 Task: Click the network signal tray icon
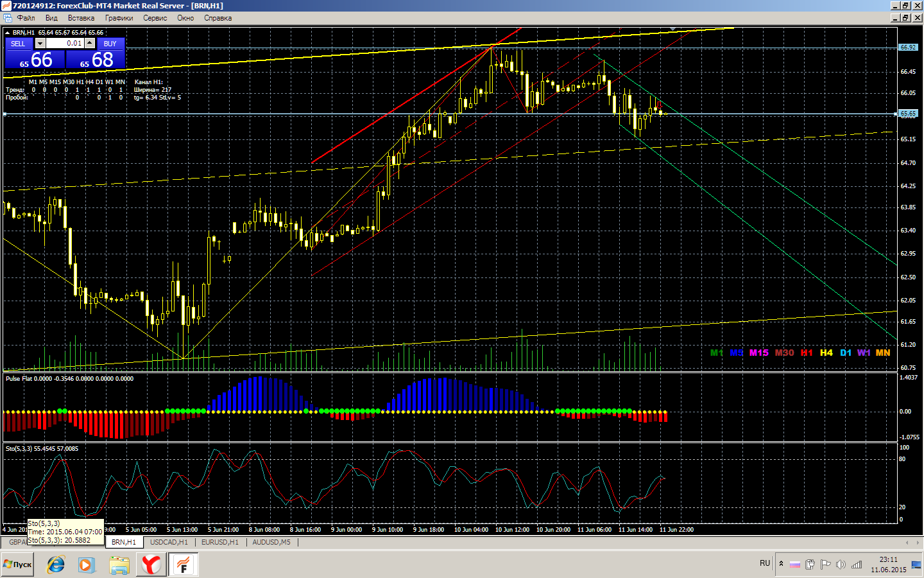pos(857,565)
